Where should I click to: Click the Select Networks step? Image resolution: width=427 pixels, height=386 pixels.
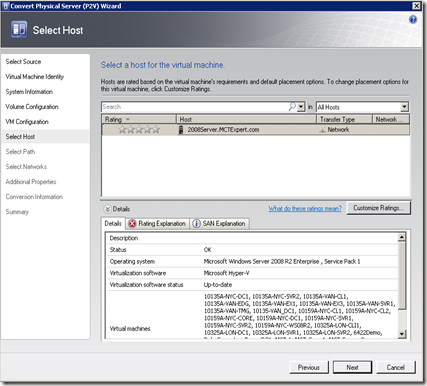click(26, 167)
